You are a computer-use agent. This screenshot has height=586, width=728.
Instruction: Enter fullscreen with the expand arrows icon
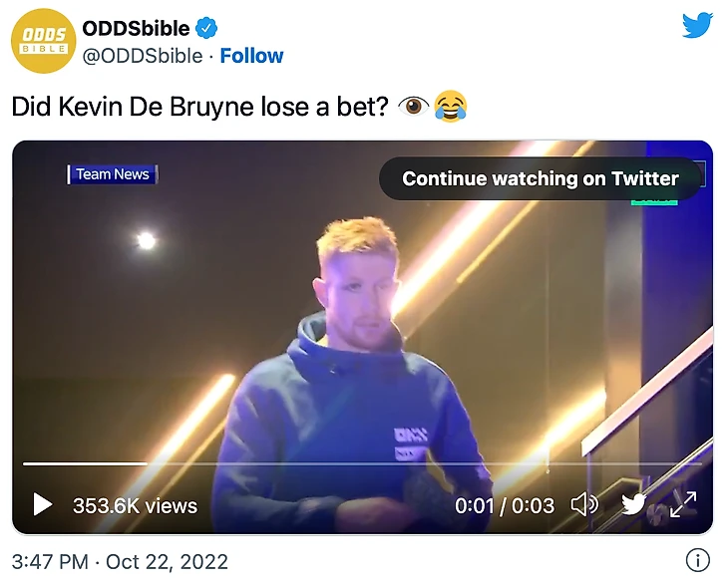tap(683, 505)
